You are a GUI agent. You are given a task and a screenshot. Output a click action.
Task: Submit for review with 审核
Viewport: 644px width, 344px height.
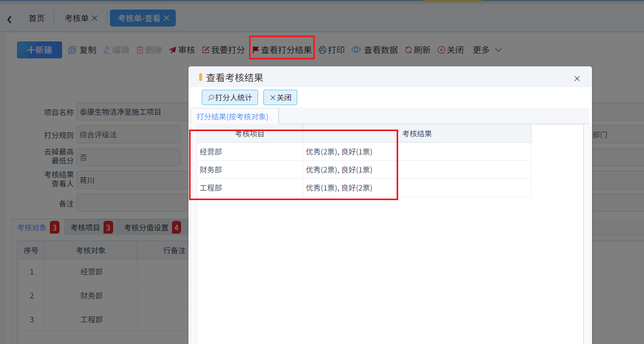coord(182,50)
